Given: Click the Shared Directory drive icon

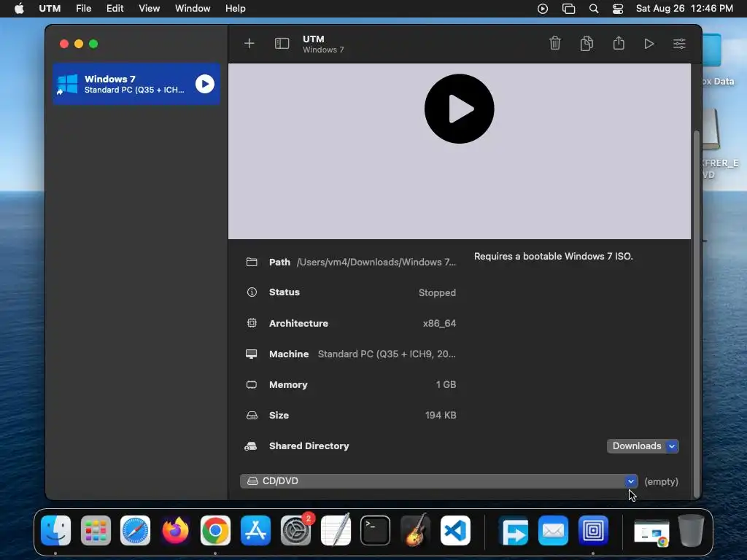Looking at the screenshot, I should (x=251, y=446).
